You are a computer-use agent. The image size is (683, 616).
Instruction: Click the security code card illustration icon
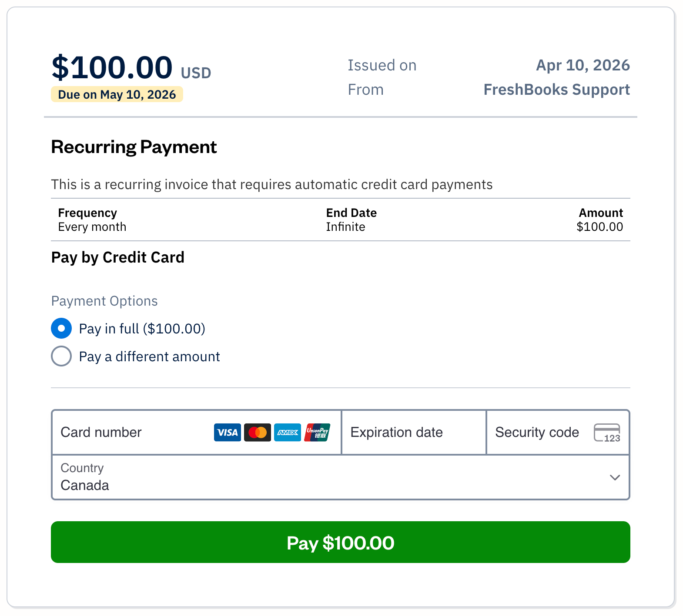606,432
